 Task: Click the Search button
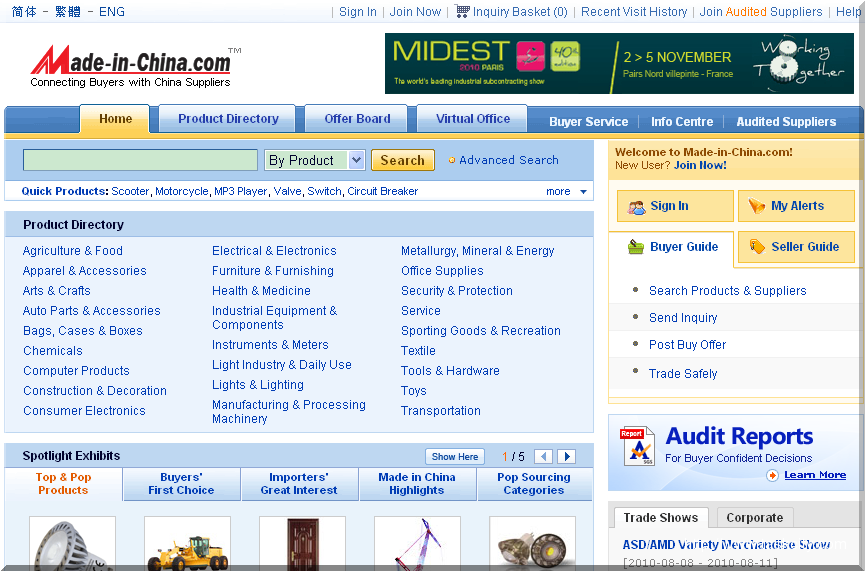tap(403, 160)
